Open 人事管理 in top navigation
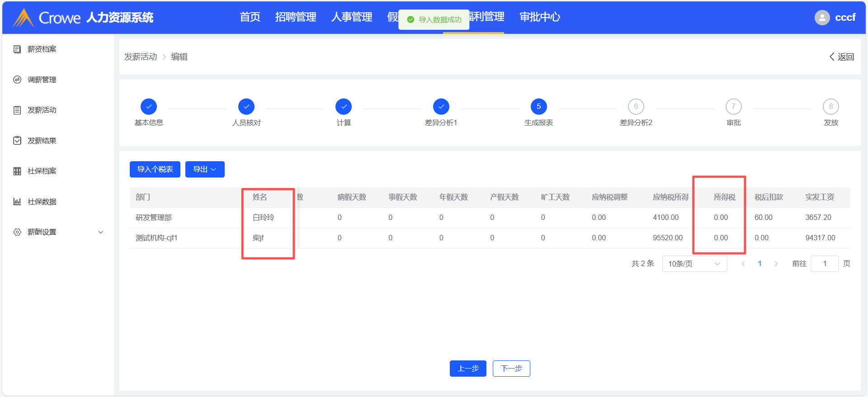The width and height of the screenshot is (868, 397). [352, 17]
